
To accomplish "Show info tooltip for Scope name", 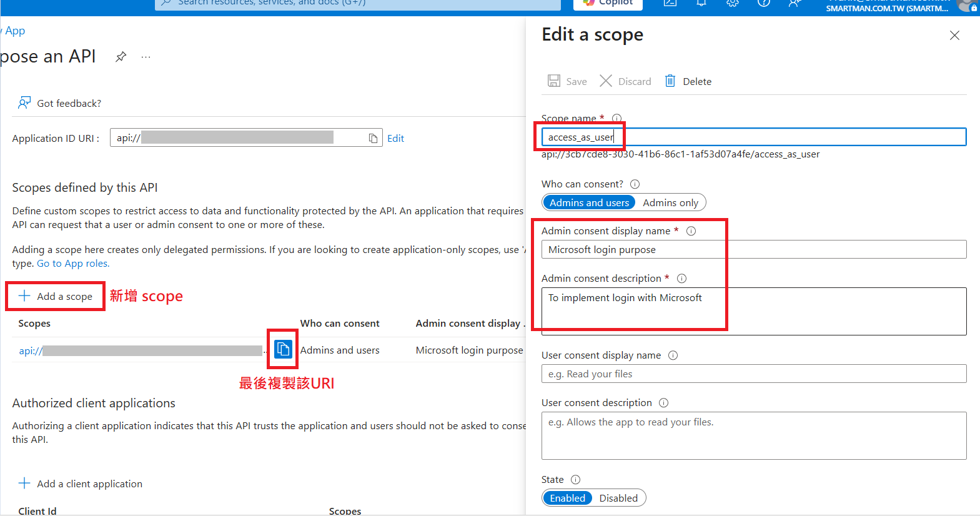I will pyautogui.click(x=616, y=118).
